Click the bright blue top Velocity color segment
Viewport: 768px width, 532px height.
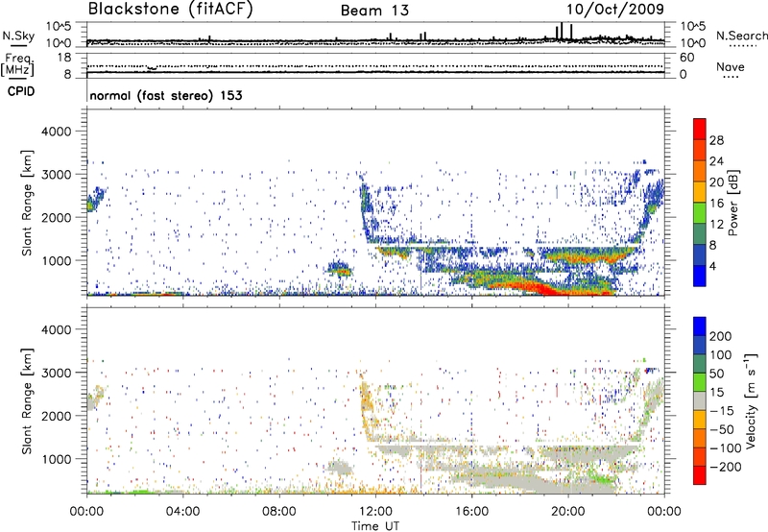point(700,326)
